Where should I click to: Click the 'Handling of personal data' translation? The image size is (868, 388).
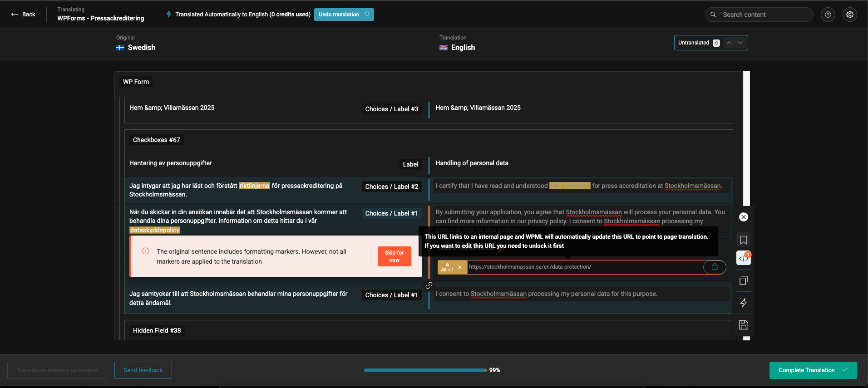click(x=472, y=163)
